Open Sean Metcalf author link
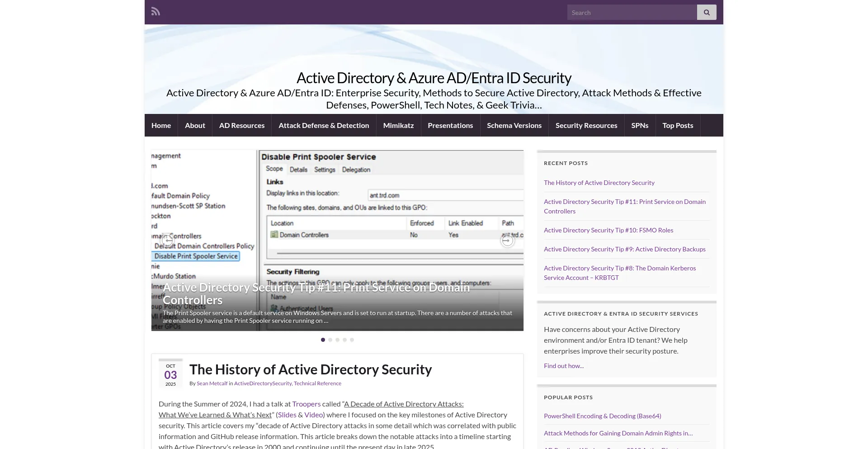 (212, 383)
